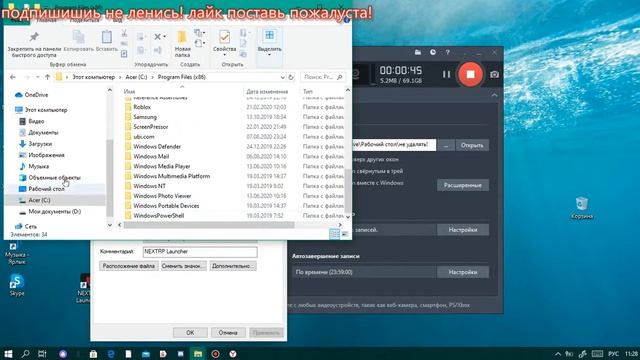Viewport: 640px width, 360px height.
Task: Take a screenshot with recorder's camera icon
Action: 494,75
